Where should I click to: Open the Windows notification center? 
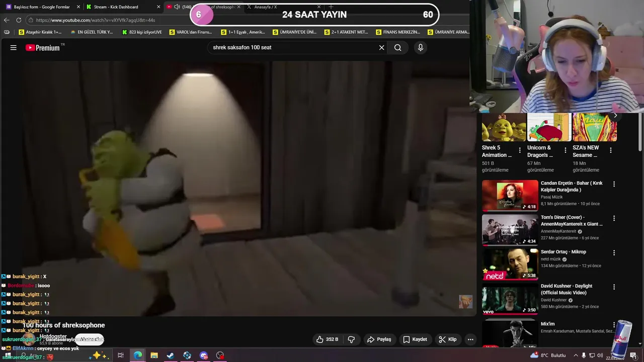click(x=633, y=355)
